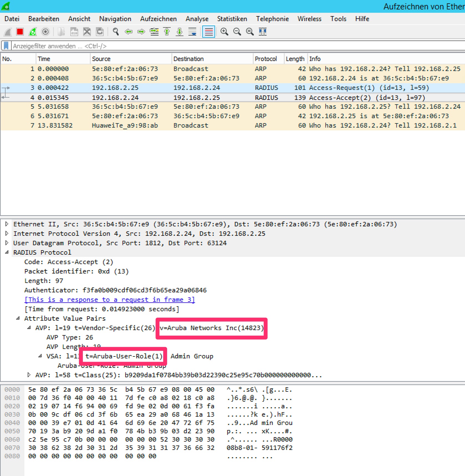Expand the Class(25) AVP entry
Viewport: 465px width, 476px height.
coord(29,375)
